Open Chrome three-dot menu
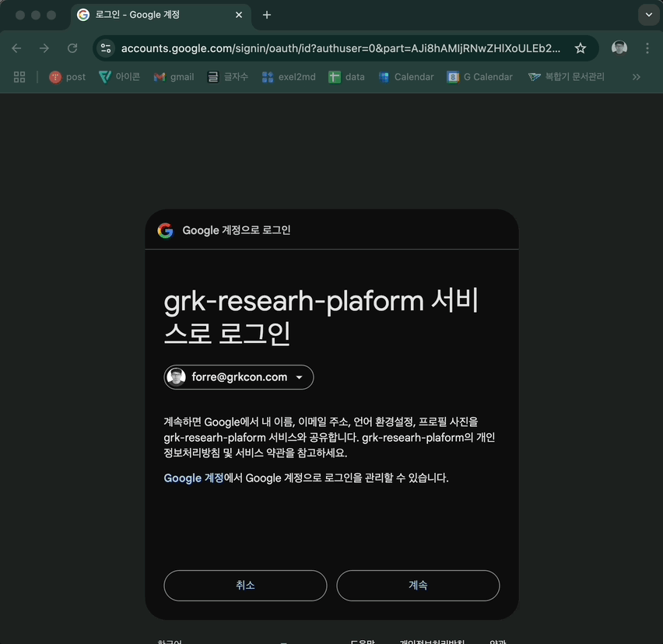Viewport: 663px width, 644px height. (x=647, y=48)
